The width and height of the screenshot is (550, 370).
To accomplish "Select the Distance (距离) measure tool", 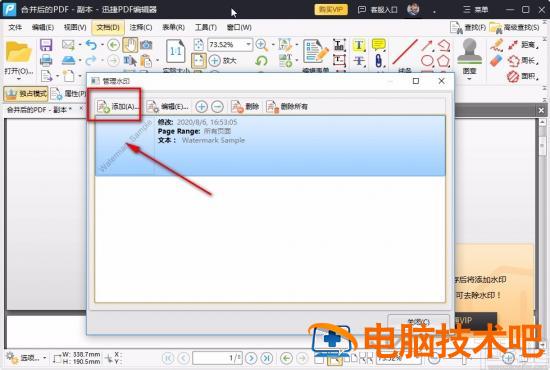I will [524, 45].
